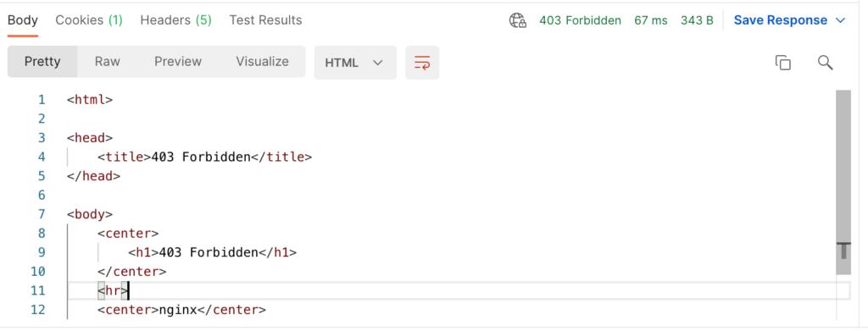This screenshot has width=868, height=331.
Task: Copy the response body with copy icon
Action: [x=782, y=63]
